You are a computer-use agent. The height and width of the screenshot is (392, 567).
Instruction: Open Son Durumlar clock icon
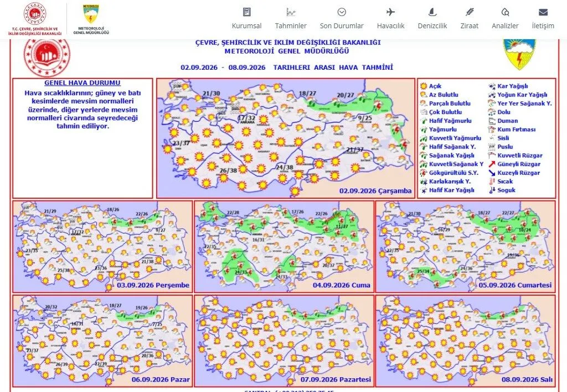point(342,12)
